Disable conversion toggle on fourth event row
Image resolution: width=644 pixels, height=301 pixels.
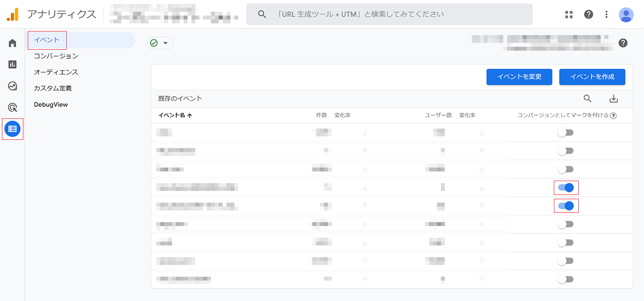pyautogui.click(x=566, y=188)
